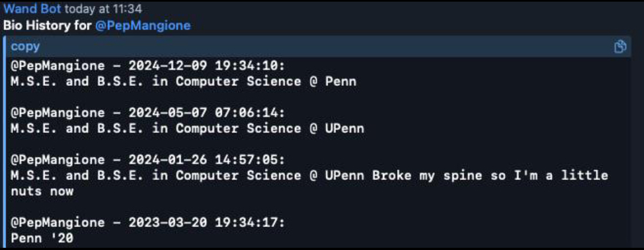Click the wrapped "nuts now" line
Image resolution: width=644 pixels, height=250 pixels.
pos(42,191)
